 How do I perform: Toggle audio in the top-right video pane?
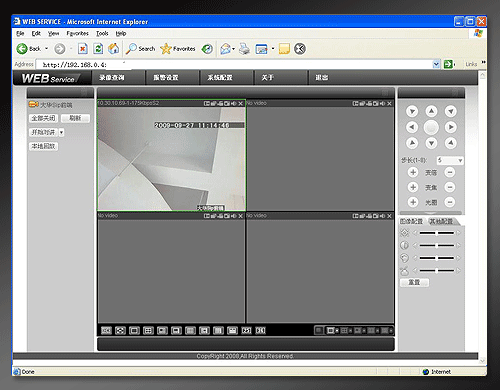click(383, 104)
